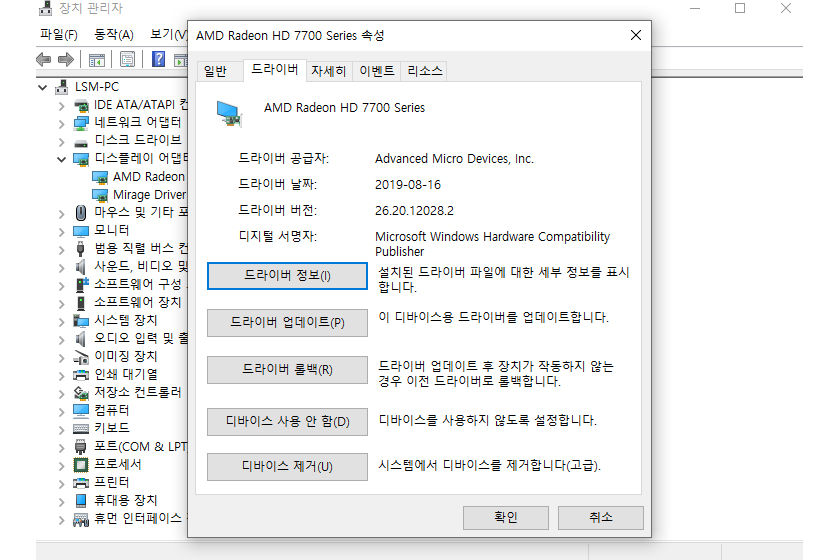Screen dimensions: 840x560
Task: Click the 시스템 장치 folder icon
Action: pyautogui.click(x=81, y=320)
